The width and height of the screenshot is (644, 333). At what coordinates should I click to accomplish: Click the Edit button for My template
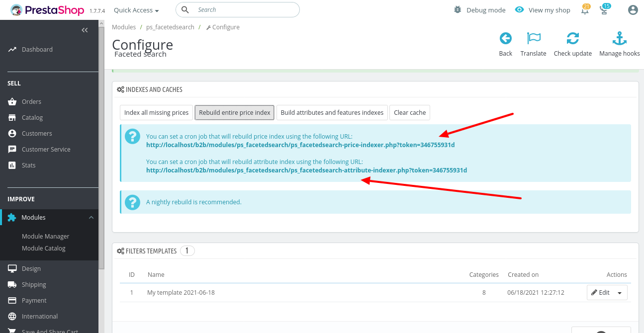tap(600, 293)
